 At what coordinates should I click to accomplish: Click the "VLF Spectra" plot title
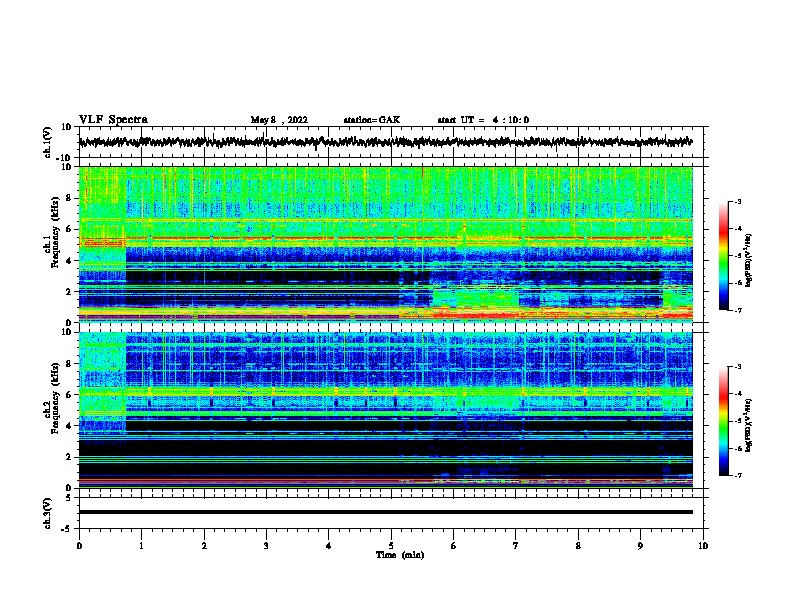coord(113,119)
